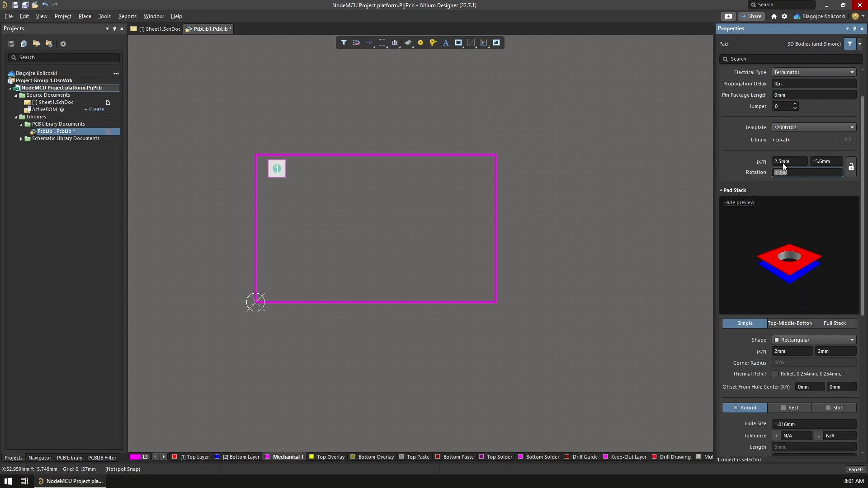This screenshot has width=868, height=488.
Task: Click the Place 3D Body chip icon
Action: (408, 42)
